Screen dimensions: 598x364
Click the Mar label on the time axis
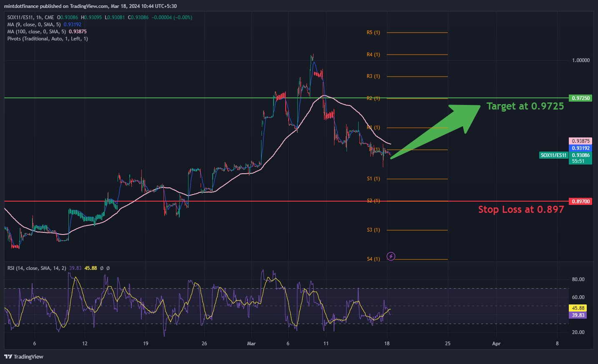(x=251, y=344)
